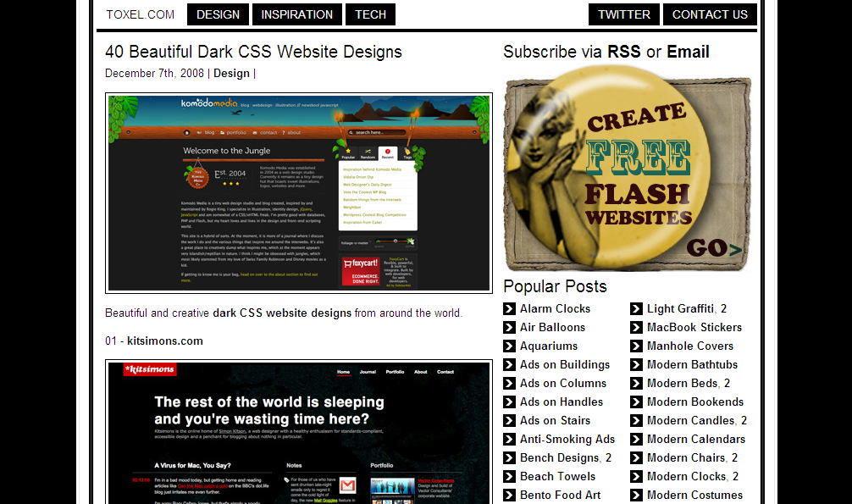This screenshot has height=504, width=852.
Task: Click the arrow icon beside Ads on Buildings
Action: point(509,365)
